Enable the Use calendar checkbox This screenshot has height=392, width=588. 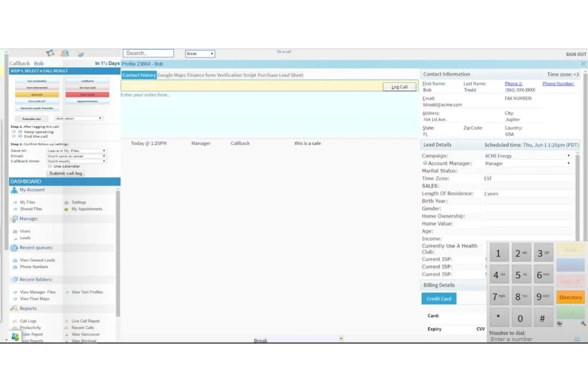coord(50,166)
